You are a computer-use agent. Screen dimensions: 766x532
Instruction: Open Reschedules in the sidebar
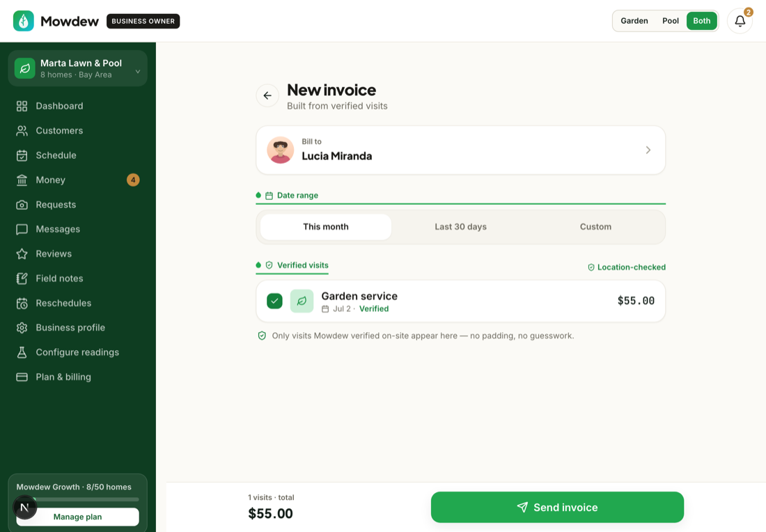click(78, 303)
